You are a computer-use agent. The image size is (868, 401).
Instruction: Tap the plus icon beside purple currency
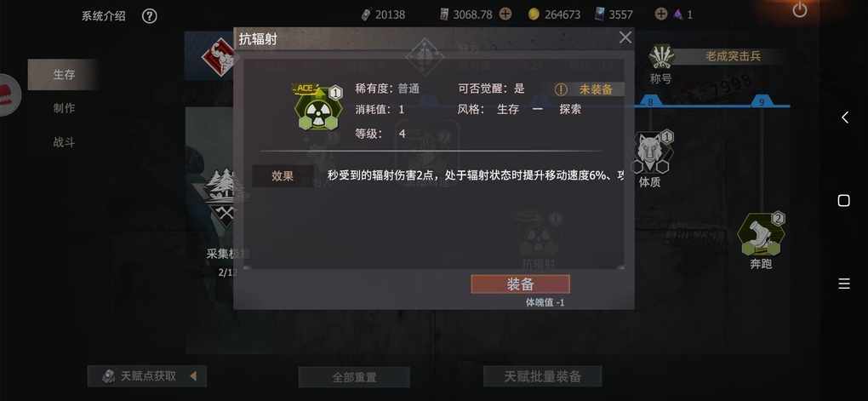pyautogui.click(x=661, y=14)
